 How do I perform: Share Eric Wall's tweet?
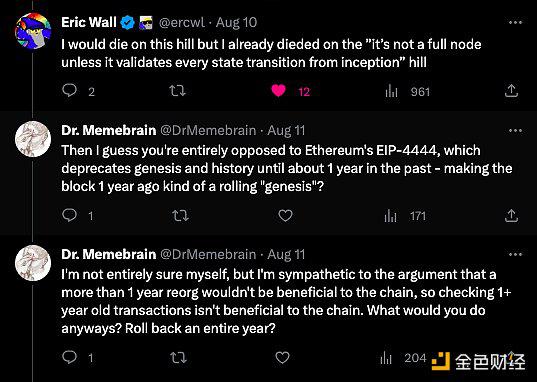point(511,91)
